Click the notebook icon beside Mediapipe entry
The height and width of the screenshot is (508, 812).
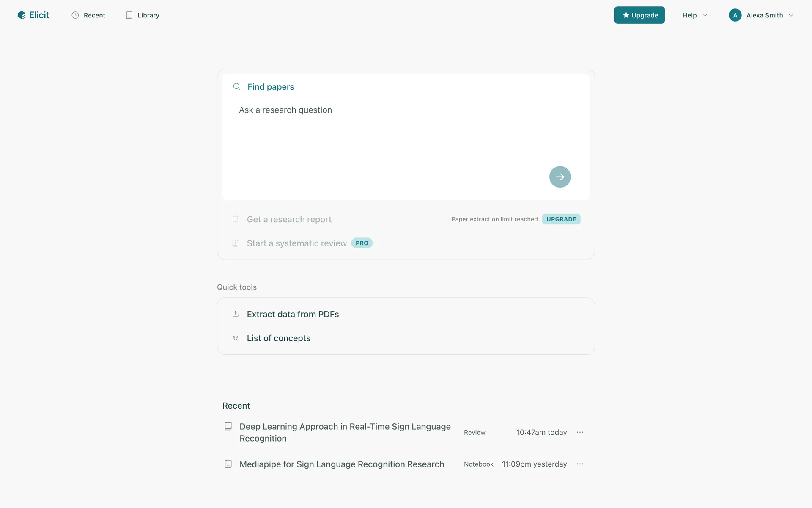(228, 464)
